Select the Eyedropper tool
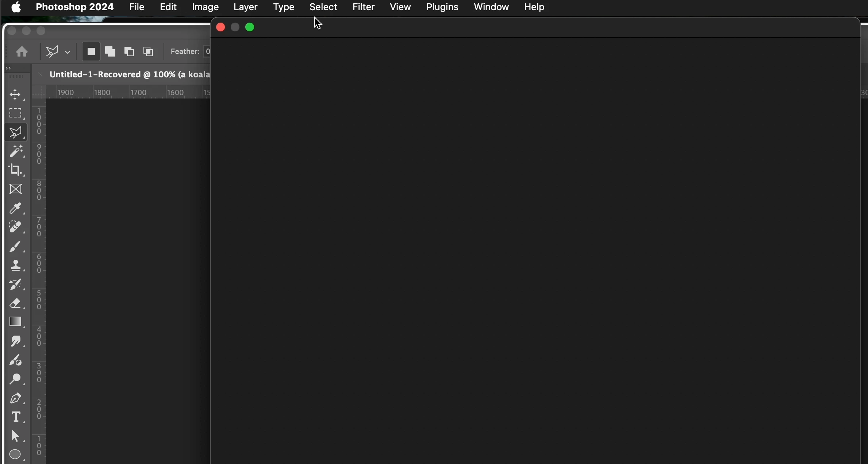Screen dimensions: 868x464 [x=16, y=209]
